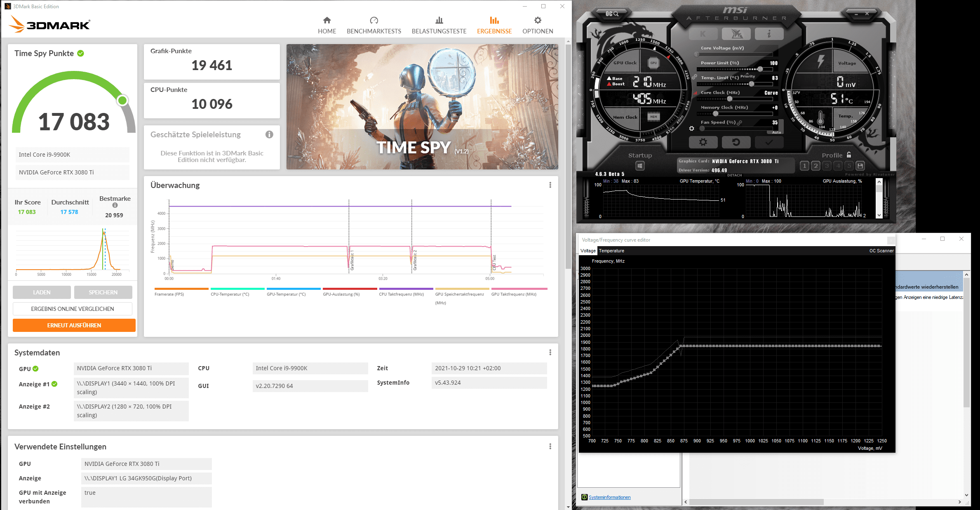Switch to Temperature tab in curve editor
Viewport: 980px width, 510px height.
click(x=611, y=251)
